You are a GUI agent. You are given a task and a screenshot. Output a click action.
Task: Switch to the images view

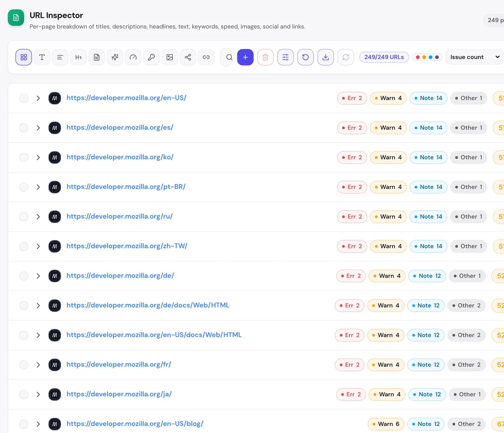169,57
